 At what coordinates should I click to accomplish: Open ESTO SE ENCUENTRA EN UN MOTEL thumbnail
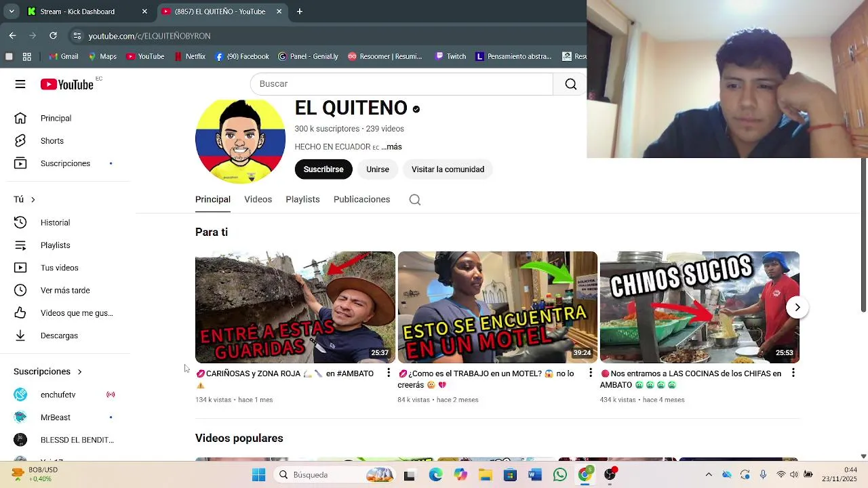click(497, 307)
